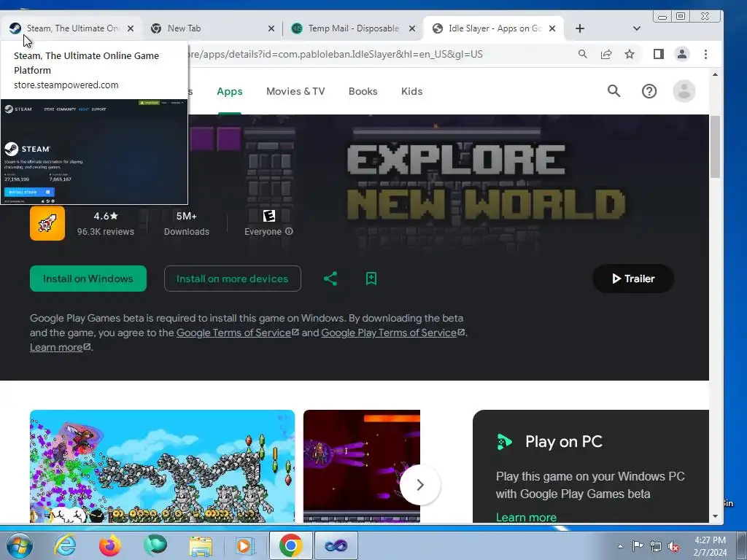The height and width of the screenshot is (560, 747).
Task: Click Install on Windows button
Action: [88, 279]
